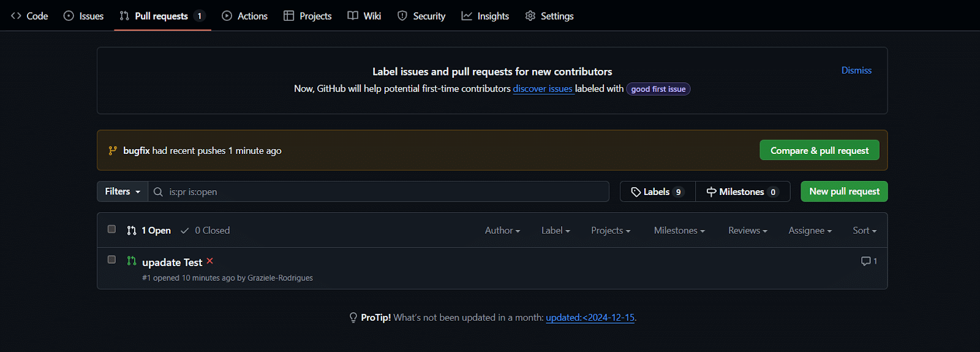Viewport: 980px width, 352px height.
Task: Click the tag icon on Labels button
Action: pyautogui.click(x=636, y=192)
